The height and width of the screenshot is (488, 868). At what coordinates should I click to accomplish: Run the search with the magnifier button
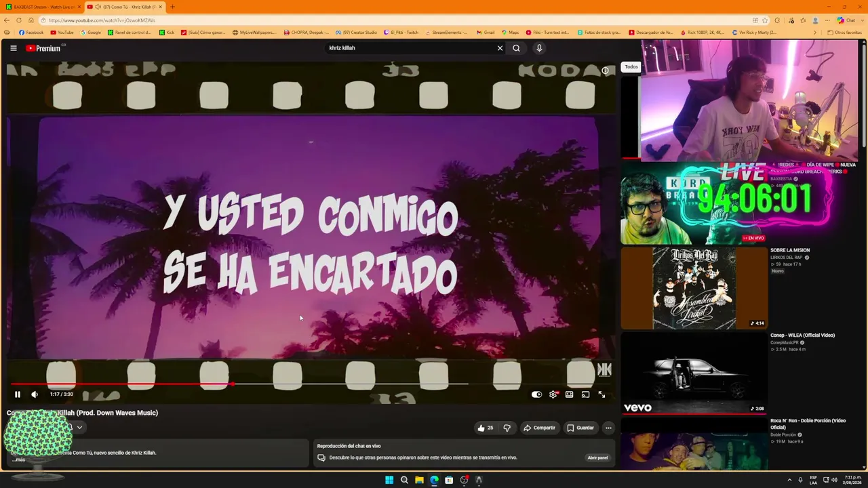(x=516, y=48)
